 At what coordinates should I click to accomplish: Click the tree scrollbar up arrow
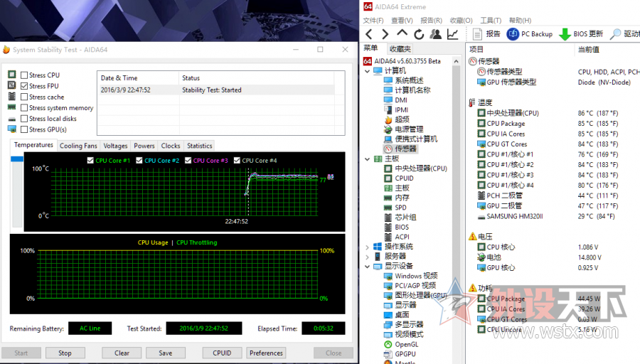tap(456, 61)
